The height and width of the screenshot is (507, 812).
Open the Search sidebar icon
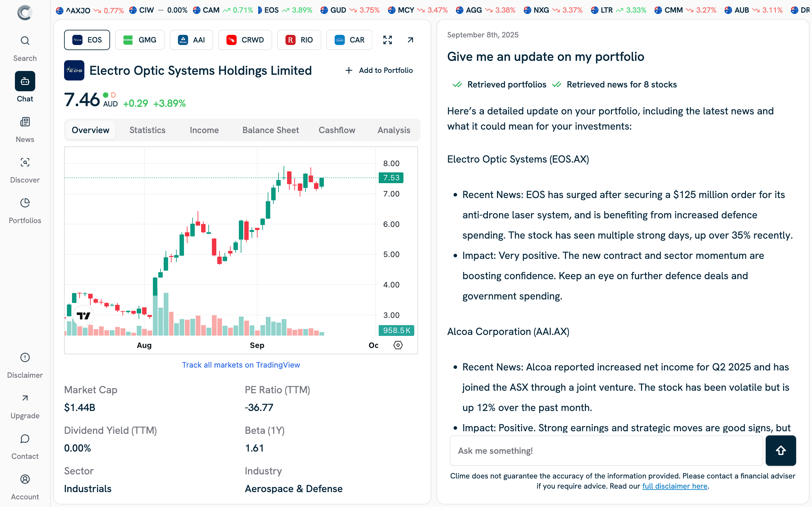(25, 40)
